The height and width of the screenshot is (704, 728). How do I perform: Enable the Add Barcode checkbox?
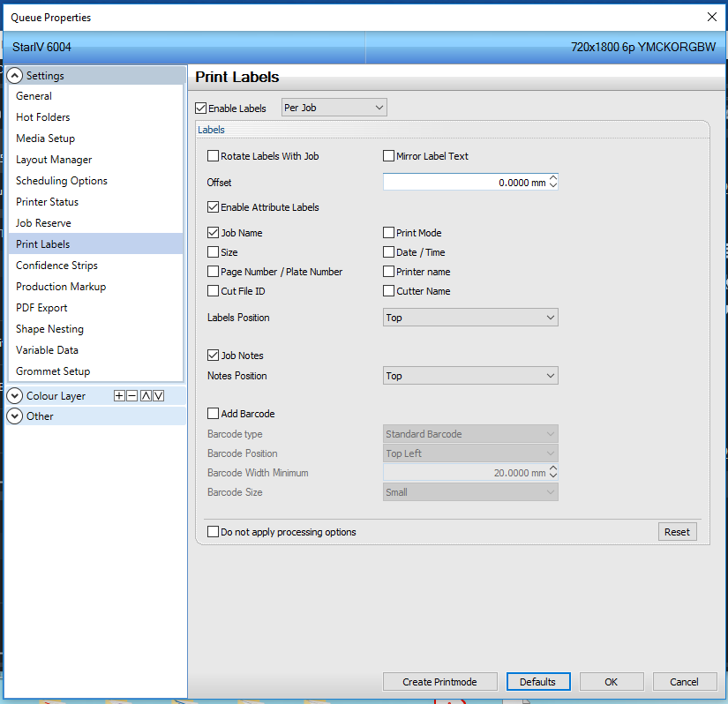coord(214,414)
